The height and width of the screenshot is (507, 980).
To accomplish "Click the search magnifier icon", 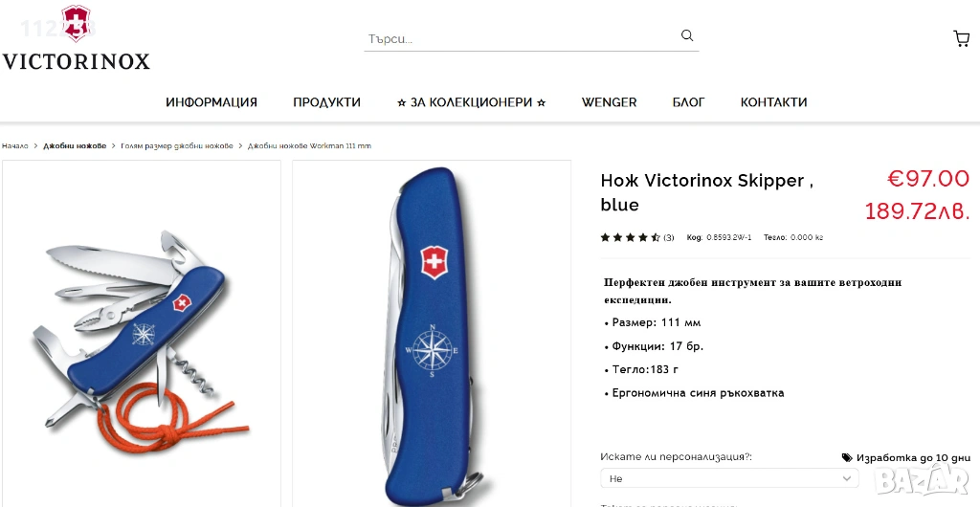I will coord(687,35).
